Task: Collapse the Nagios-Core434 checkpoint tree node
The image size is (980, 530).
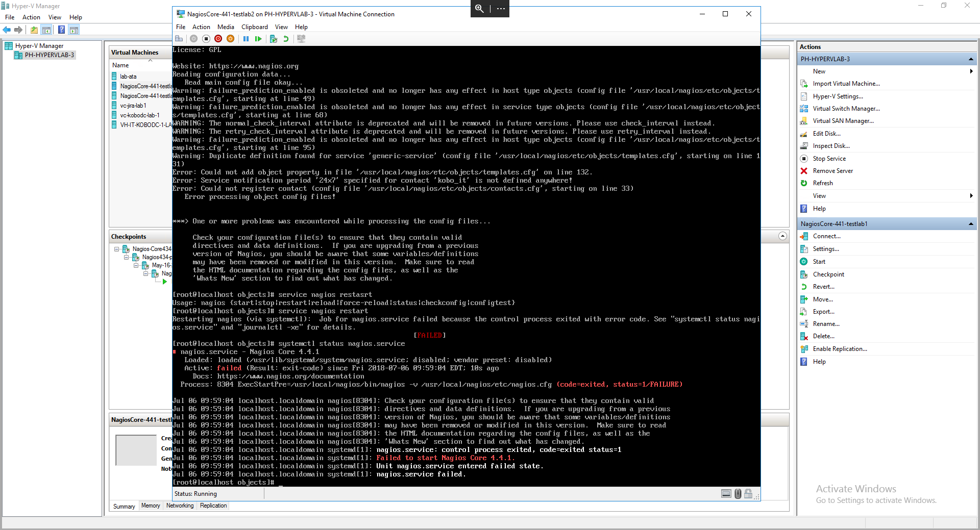Action: [117, 249]
